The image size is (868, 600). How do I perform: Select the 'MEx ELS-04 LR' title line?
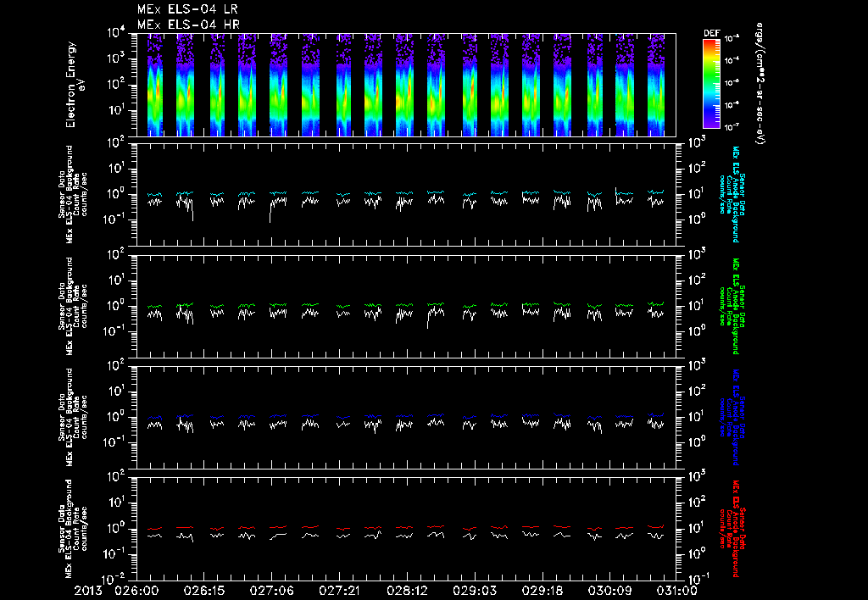[187, 9]
